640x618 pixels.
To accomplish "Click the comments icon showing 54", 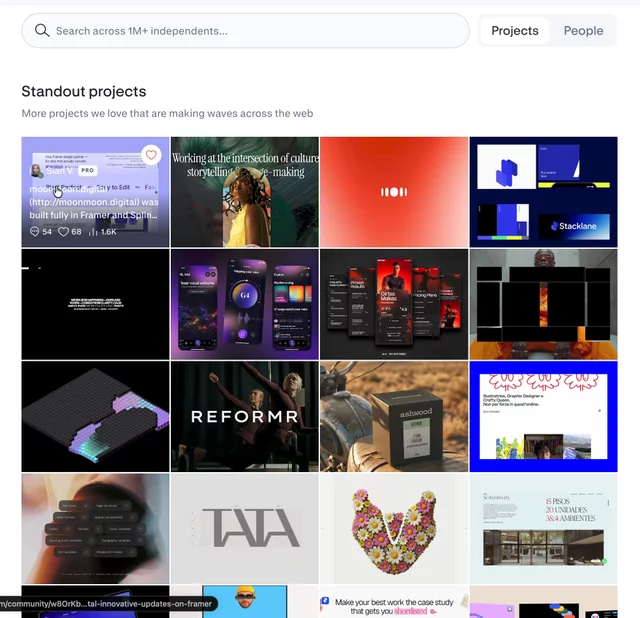I will [35, 232].
